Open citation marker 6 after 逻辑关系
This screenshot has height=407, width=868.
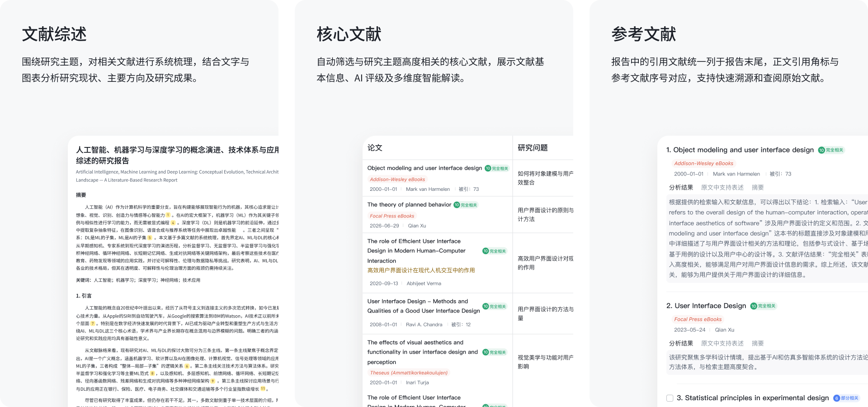click(x=187, y=366)
